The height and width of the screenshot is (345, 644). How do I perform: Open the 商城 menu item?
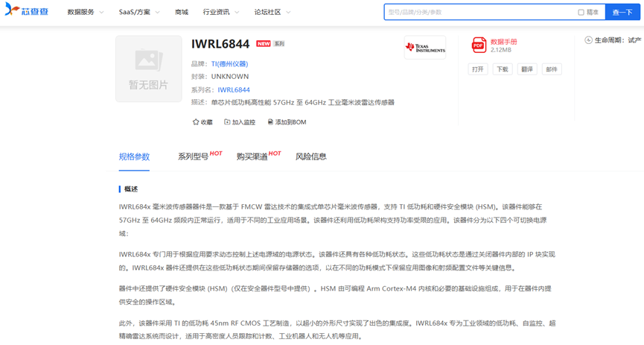pos(182,13)
